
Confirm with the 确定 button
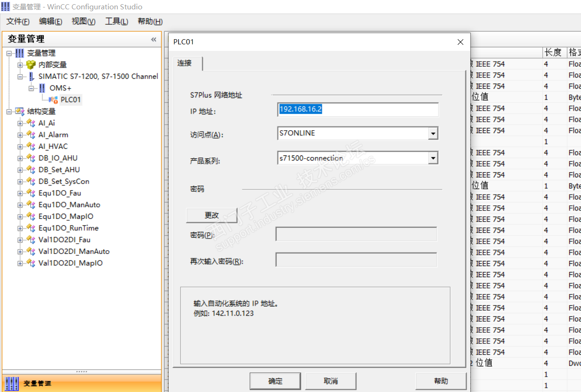pos(275,381)
